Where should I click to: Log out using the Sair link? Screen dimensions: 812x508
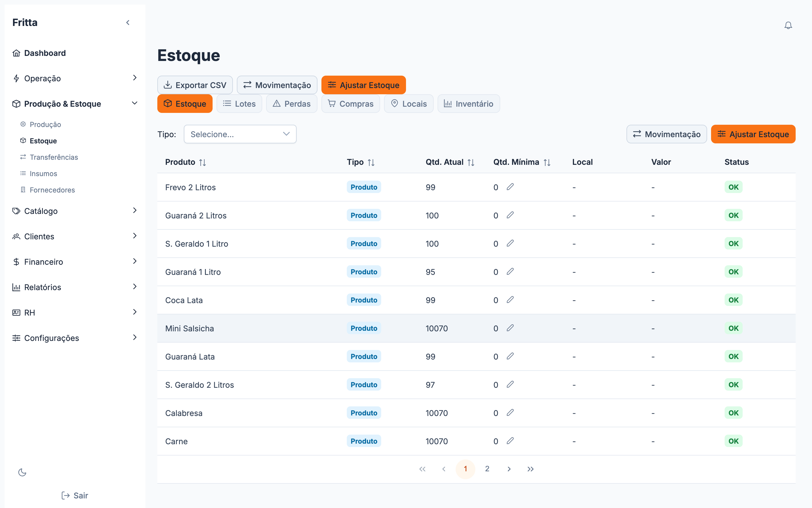tap(75, 495)
